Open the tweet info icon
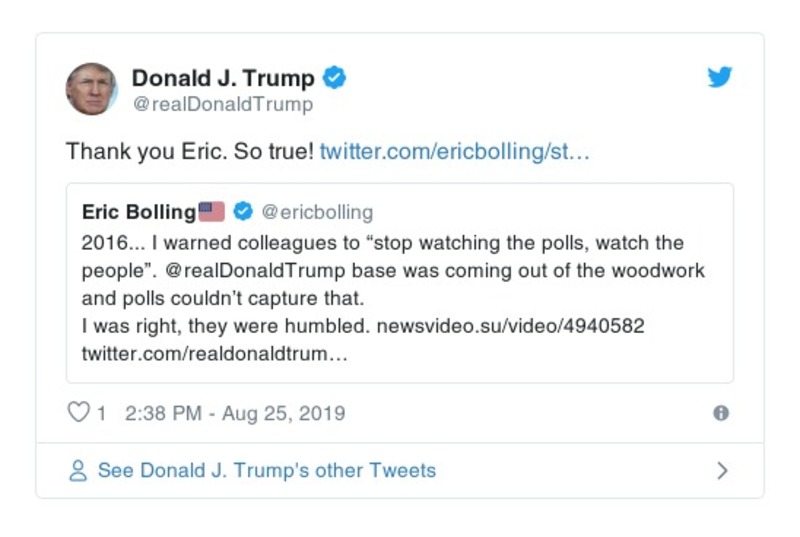 coord(721,413)
